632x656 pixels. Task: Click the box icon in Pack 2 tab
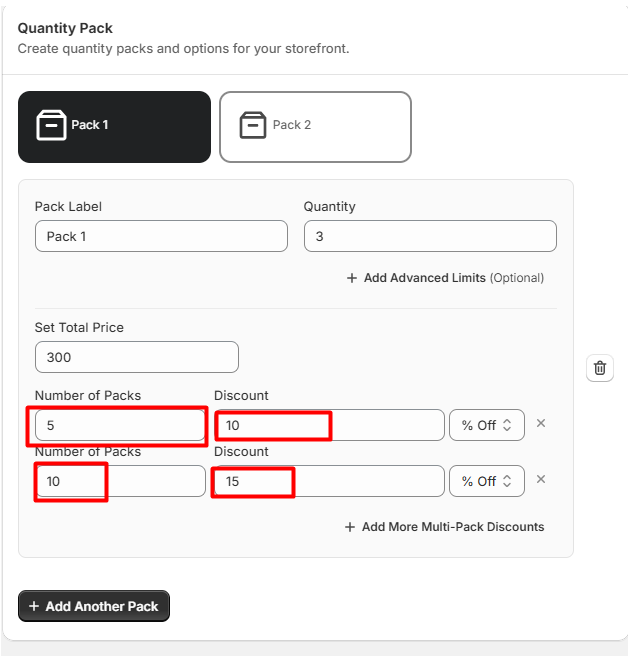(253, 125)
